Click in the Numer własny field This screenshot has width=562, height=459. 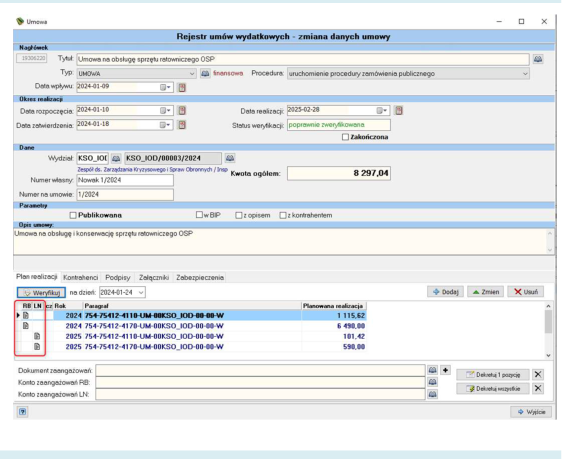125,180
